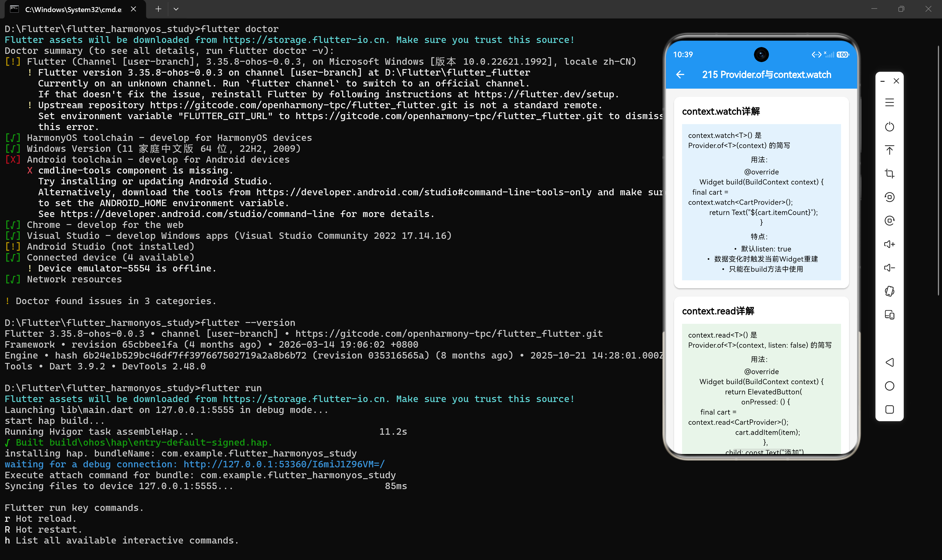942x560 pixels.
Task: Click the developer.android.com/studio/command-line link
Action: point(197,214)
